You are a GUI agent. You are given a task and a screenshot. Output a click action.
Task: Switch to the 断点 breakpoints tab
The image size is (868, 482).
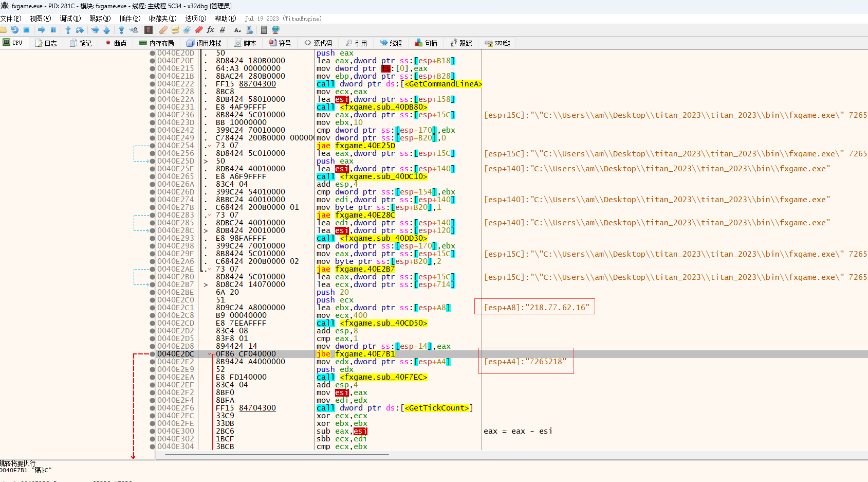(116, 43)
